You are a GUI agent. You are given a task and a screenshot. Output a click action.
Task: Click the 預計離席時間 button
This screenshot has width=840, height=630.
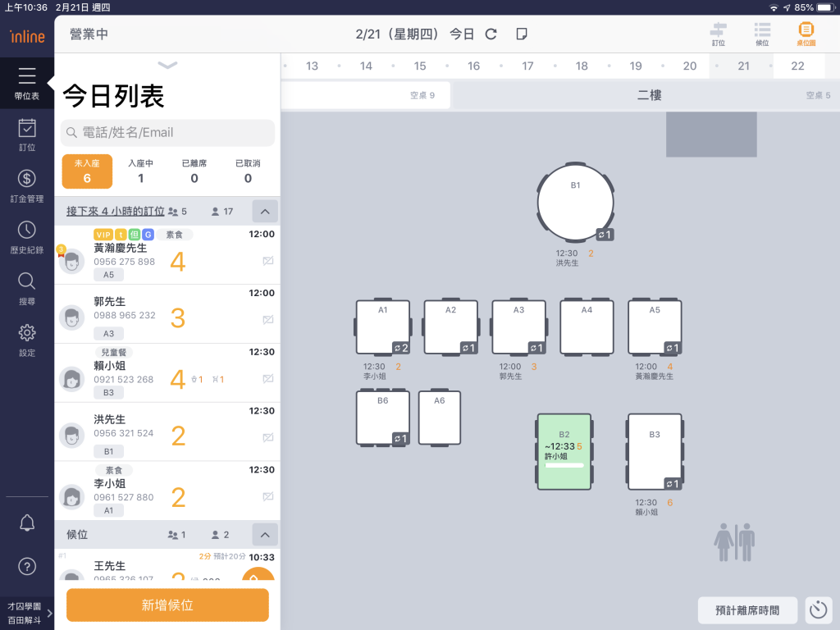pyautogui.click(x=747, y=610)
